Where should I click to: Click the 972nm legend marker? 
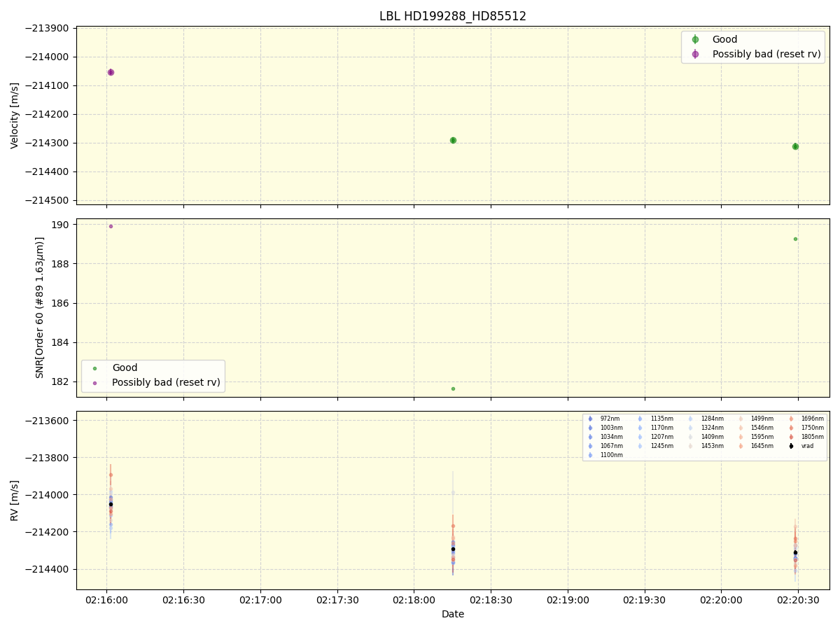[590, 419]
